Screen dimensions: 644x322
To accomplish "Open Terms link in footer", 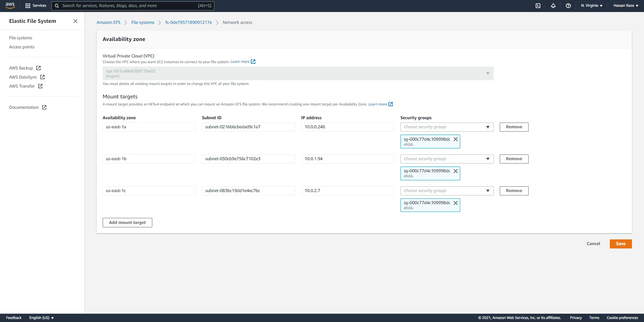I will (x=594, y=318).
